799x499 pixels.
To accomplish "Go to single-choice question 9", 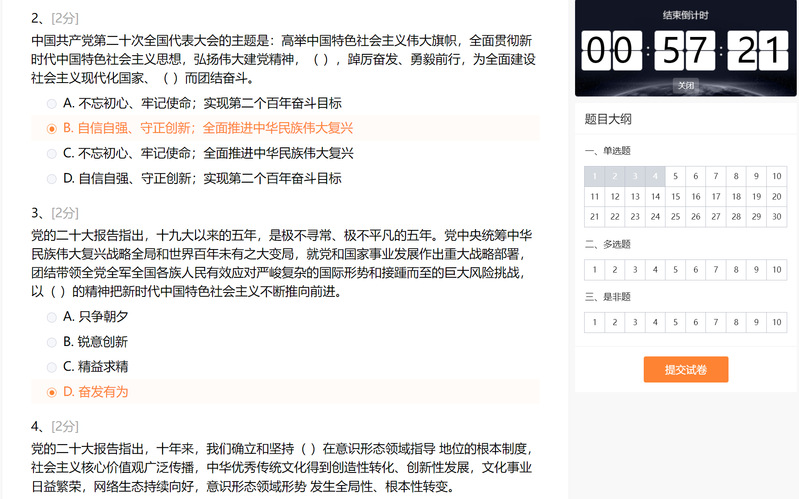I will (756, 176).
